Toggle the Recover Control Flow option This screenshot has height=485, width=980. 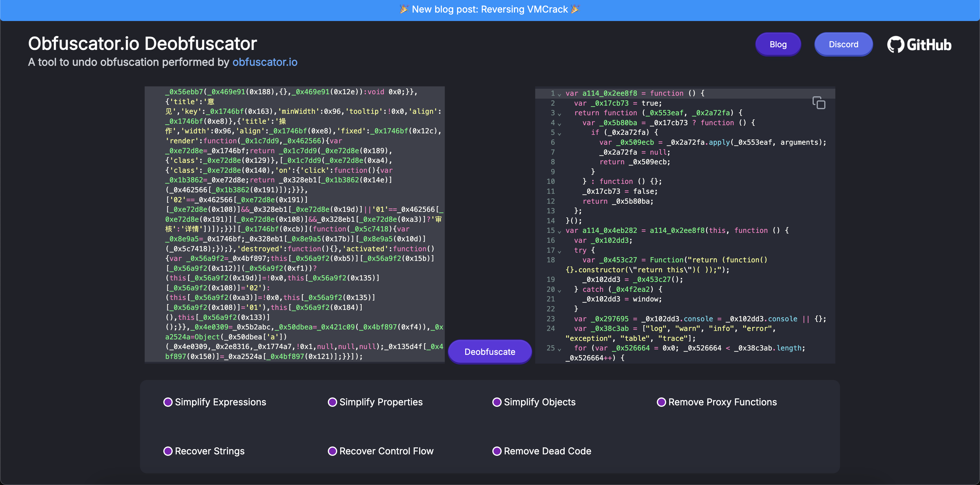tap(332, 451)
